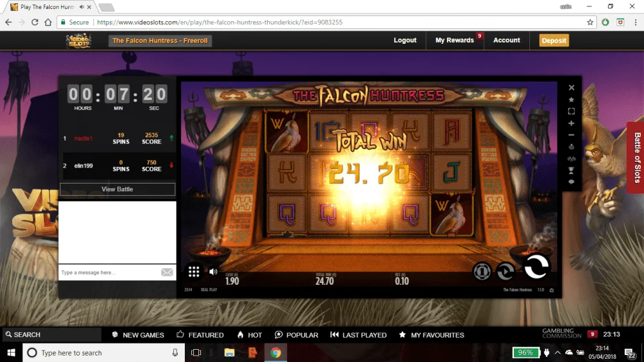Open MY FAVOURITES games category
Viewport: 644px width, 362px height.
coord(431,335)
